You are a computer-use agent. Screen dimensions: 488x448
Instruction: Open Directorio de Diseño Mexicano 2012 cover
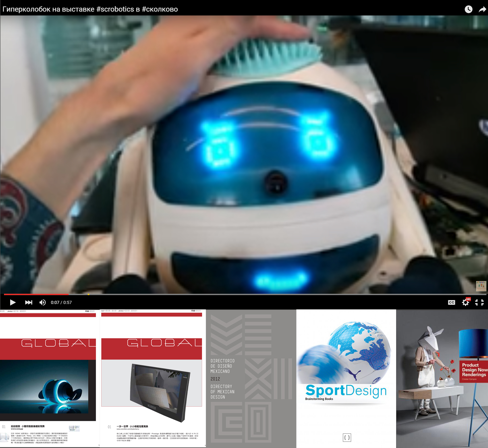coord(251,379)
